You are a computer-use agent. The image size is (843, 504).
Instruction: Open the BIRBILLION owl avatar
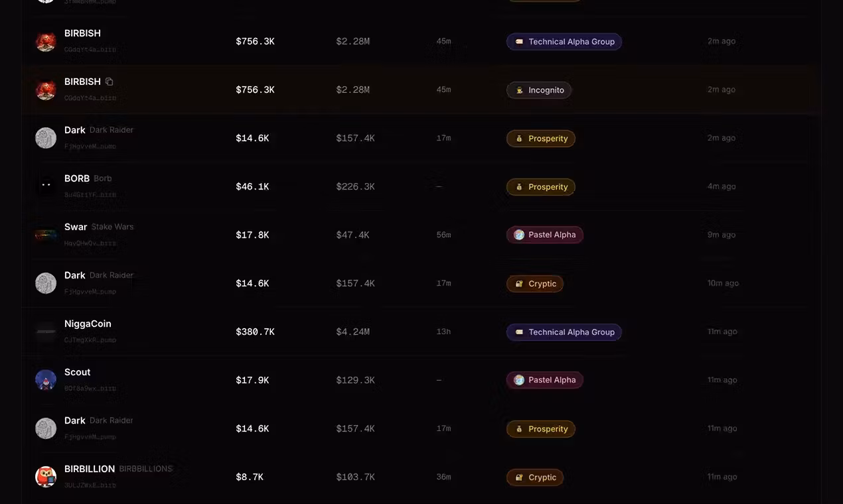(46, 477)
